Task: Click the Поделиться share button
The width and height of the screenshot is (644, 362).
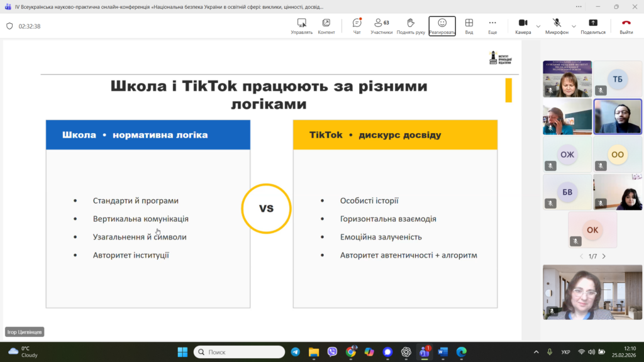Action: click(593, 26)
